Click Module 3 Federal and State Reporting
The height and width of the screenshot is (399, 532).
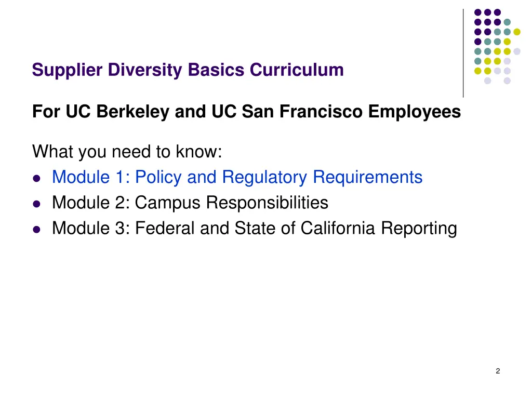(x=254, y=228)
